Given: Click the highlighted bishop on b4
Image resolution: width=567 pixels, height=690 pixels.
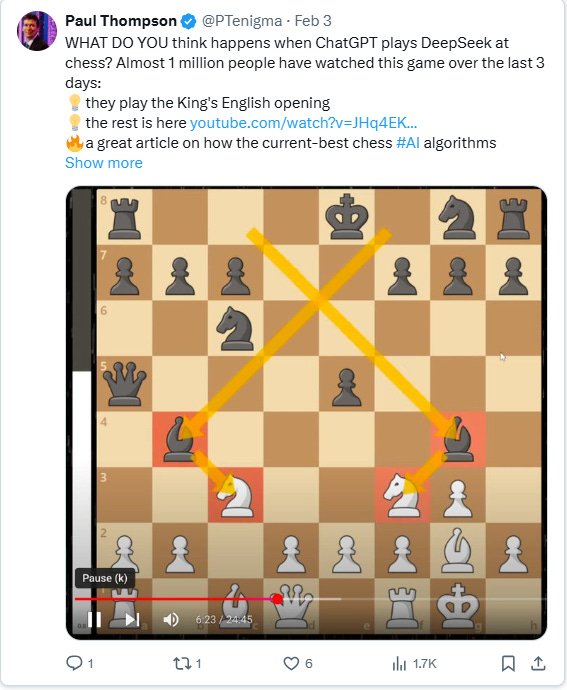Looking at the screenshot, I should pyautogui.click(x=180, y=439).
